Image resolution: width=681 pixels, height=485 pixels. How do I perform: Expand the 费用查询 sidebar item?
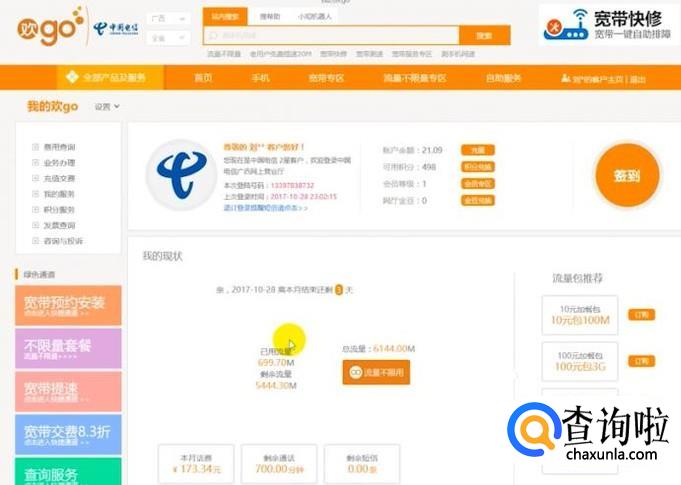pos(54,147)
